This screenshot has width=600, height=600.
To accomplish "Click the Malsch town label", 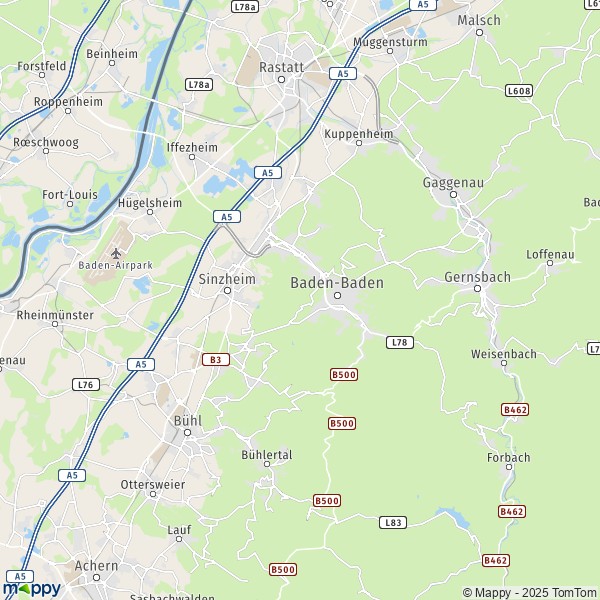I will tap(479, 20).
